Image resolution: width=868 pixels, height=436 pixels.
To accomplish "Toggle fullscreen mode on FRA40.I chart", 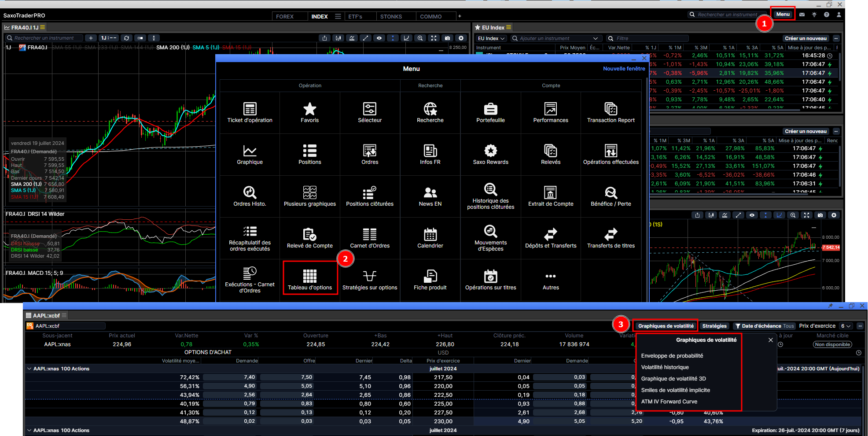I will coord(434,38).
